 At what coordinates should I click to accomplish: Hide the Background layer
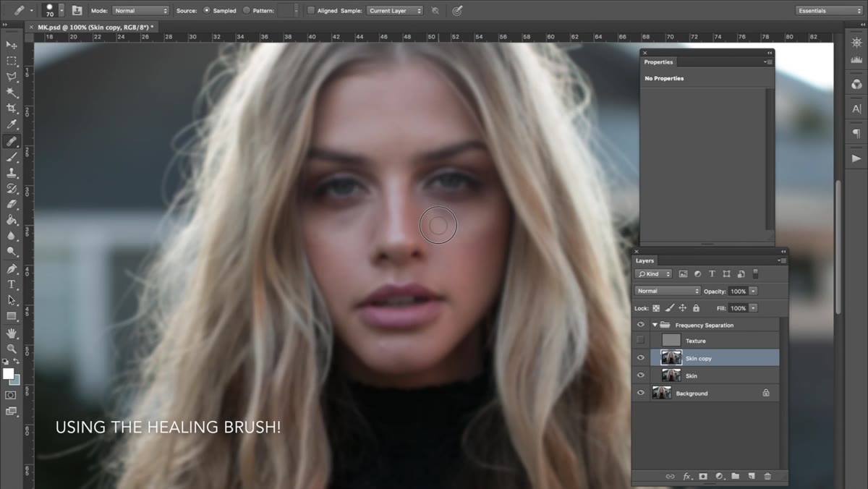click(640, 393)
